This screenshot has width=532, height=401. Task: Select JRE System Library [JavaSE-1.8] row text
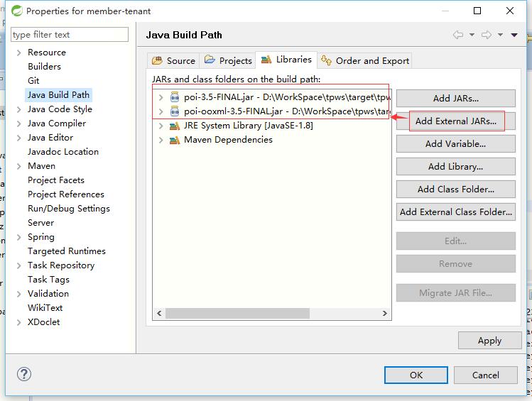click(x=249, y=126)
